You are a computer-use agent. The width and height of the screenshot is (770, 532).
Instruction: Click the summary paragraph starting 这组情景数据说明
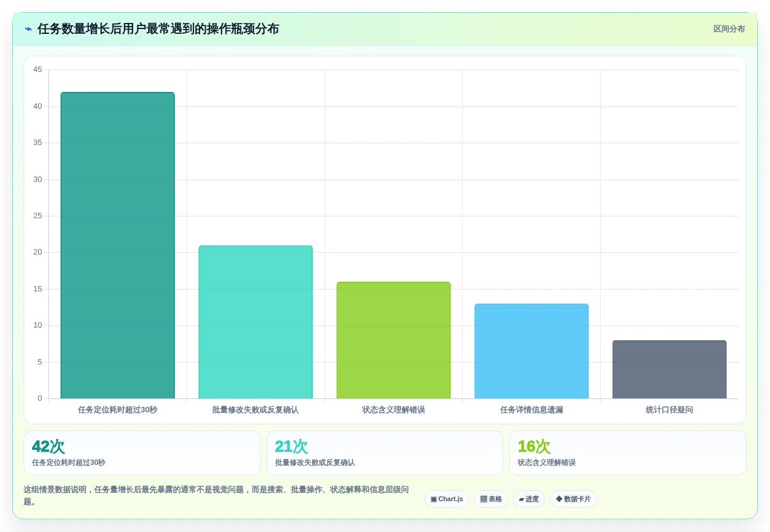pyautogui.click(x=217, y=496)
